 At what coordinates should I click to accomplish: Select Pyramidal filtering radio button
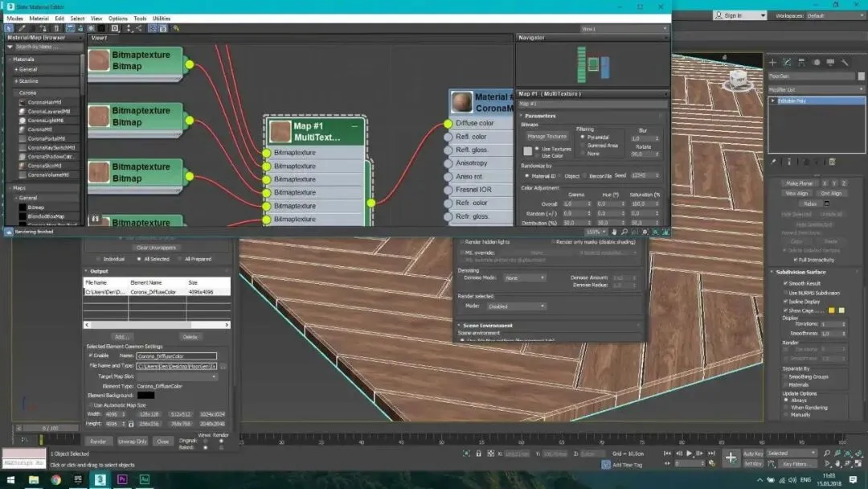(583, 137)
